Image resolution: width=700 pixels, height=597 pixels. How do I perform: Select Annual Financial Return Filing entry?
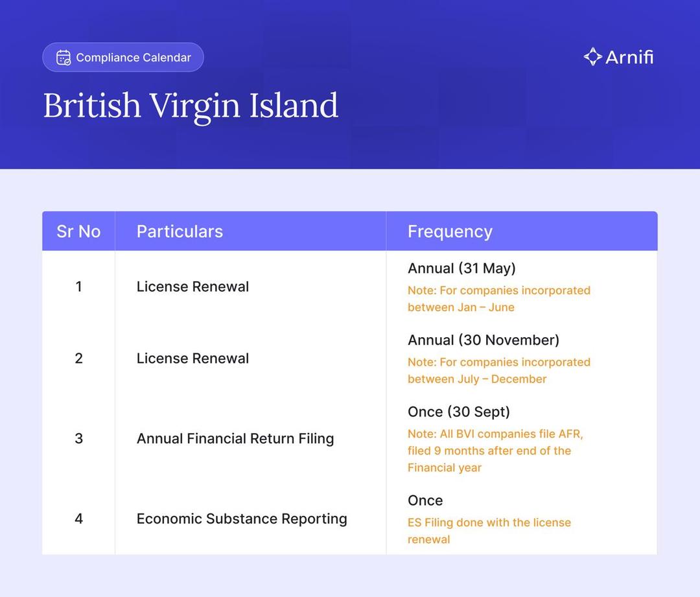tap(235, 438)
